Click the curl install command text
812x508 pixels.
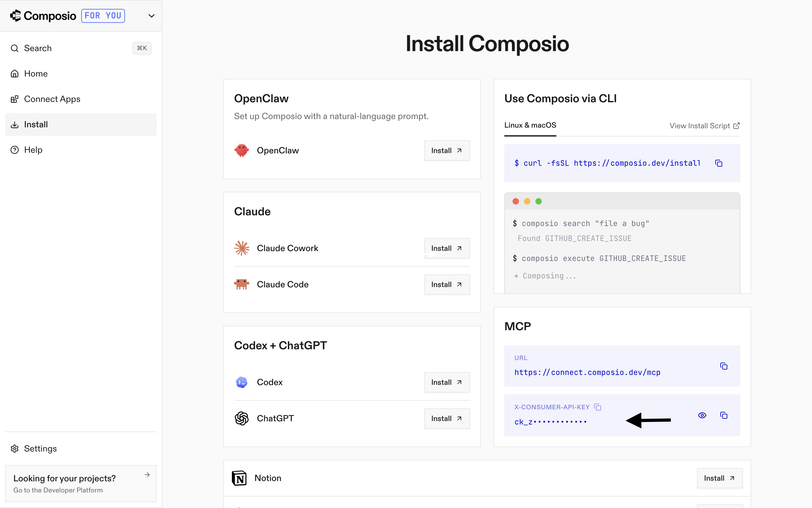tap(607, 163)
